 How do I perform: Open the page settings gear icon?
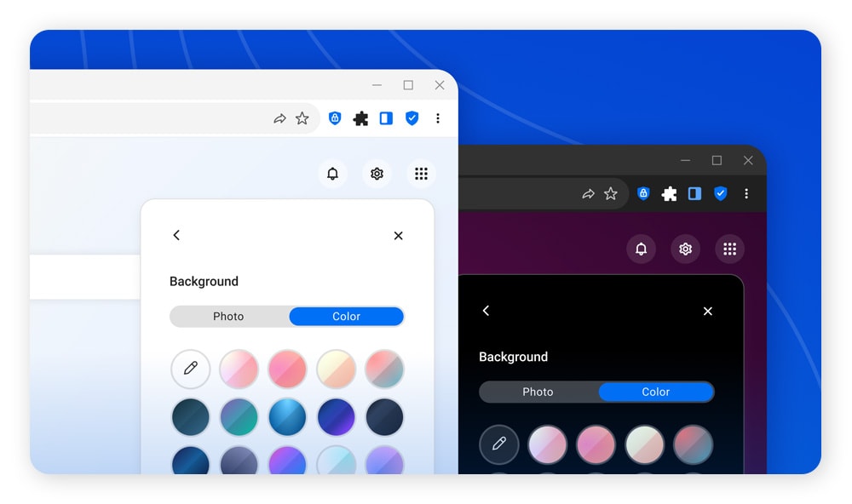coord(377,173)
